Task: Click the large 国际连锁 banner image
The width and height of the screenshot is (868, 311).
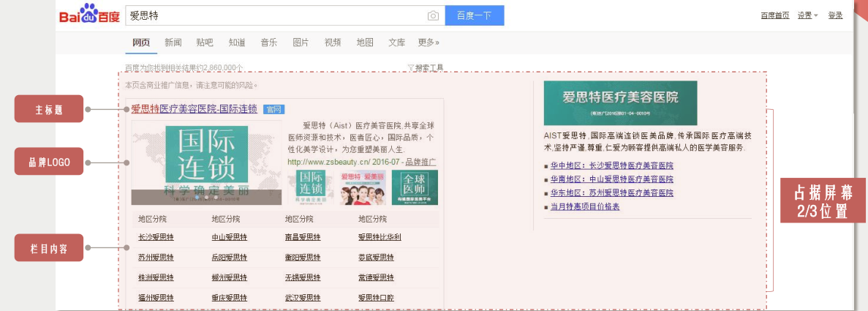Action: [206, 163]
